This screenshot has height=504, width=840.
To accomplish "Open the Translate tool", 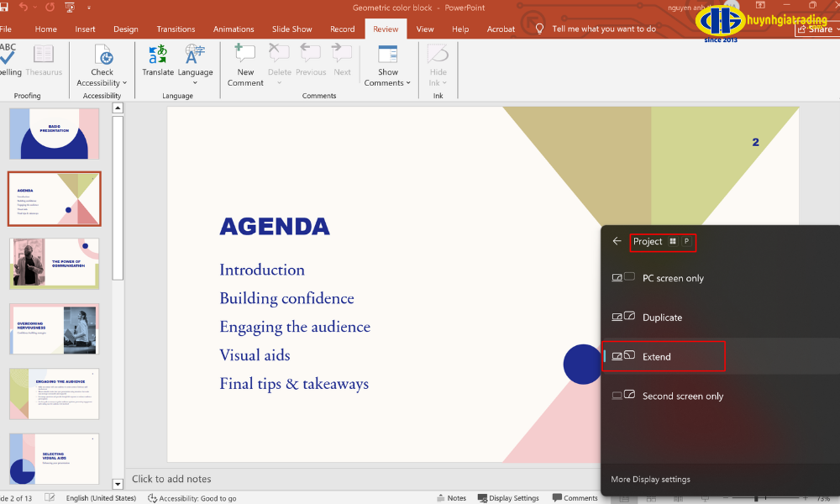I will click(158, 55).
